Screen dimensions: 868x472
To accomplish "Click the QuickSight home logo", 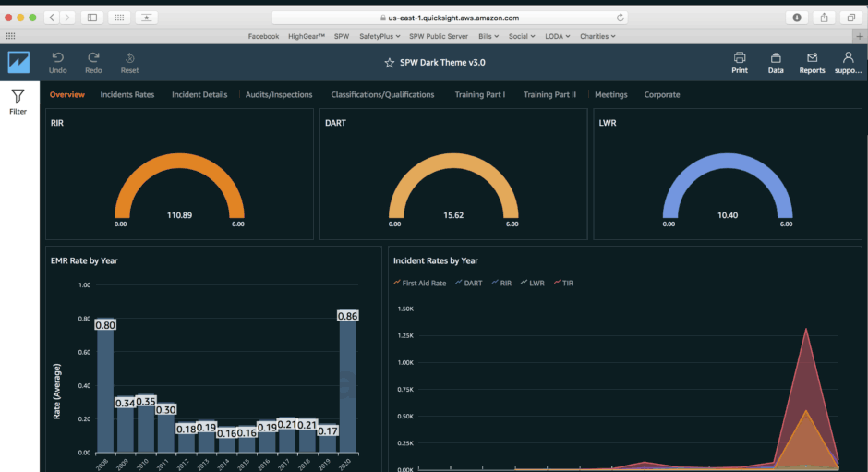I will (18, 62).
